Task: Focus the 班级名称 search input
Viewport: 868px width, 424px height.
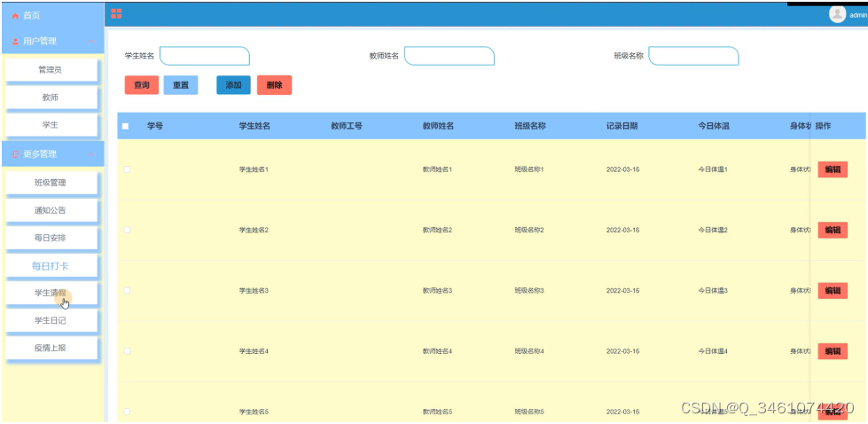Action: (x=693, y=56)
